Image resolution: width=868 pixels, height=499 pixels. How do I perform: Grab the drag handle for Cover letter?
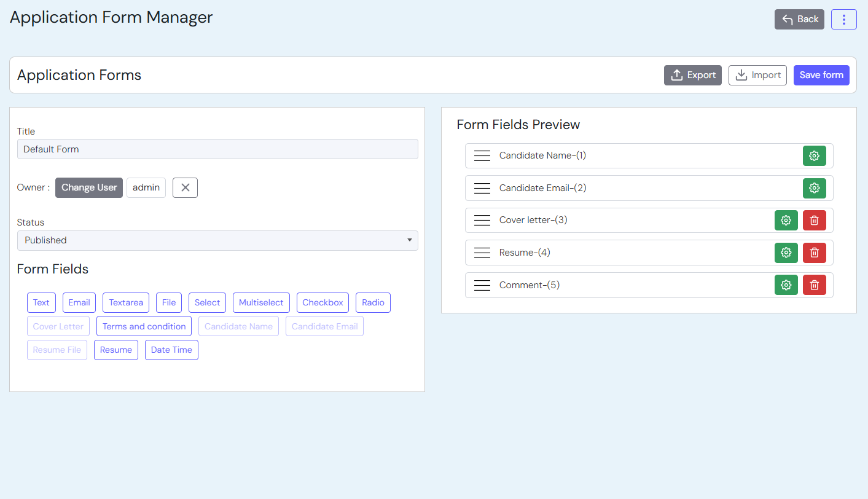point(482,221)
